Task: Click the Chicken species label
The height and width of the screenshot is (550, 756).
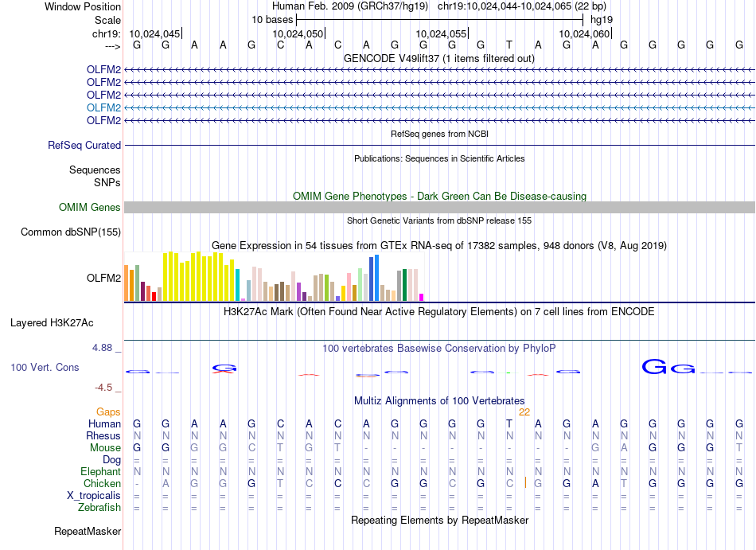Action: [x=102, y=483]
